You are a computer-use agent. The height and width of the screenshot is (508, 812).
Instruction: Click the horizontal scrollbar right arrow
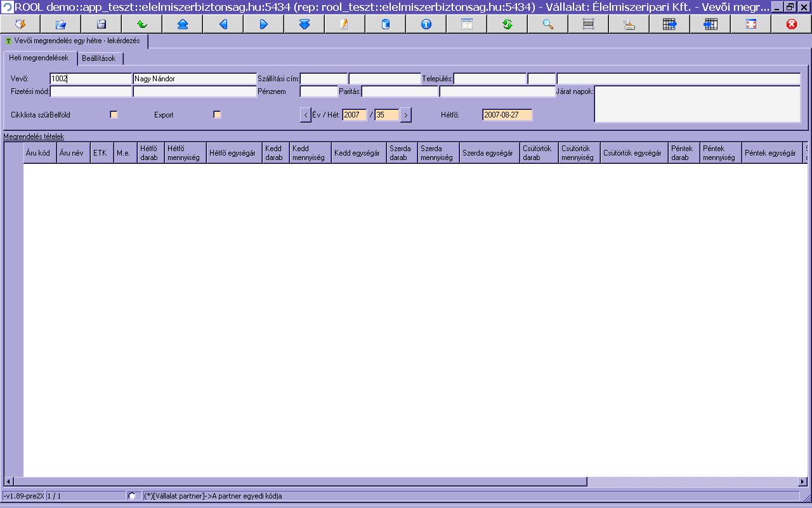(x=803, y=481)
